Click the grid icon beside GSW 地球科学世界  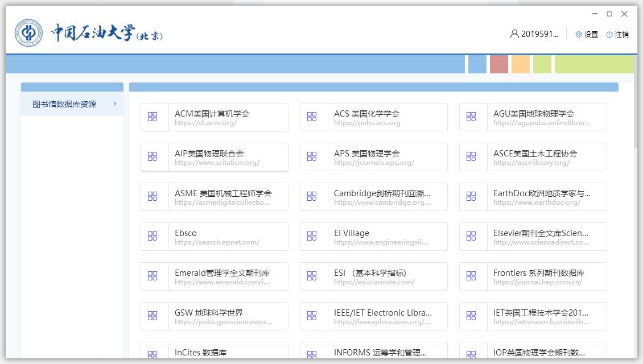point(152,316)
